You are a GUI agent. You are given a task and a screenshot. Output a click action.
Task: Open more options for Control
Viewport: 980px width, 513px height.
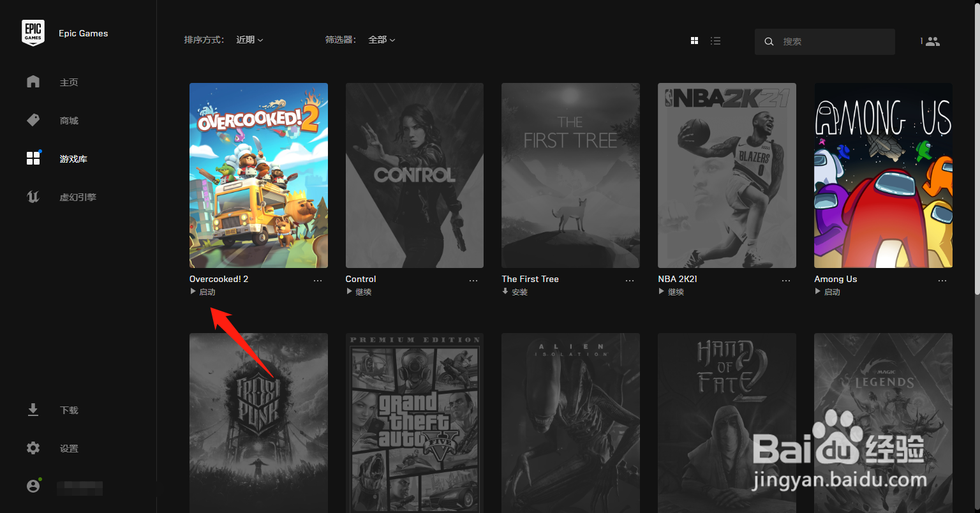click(473, 280)
